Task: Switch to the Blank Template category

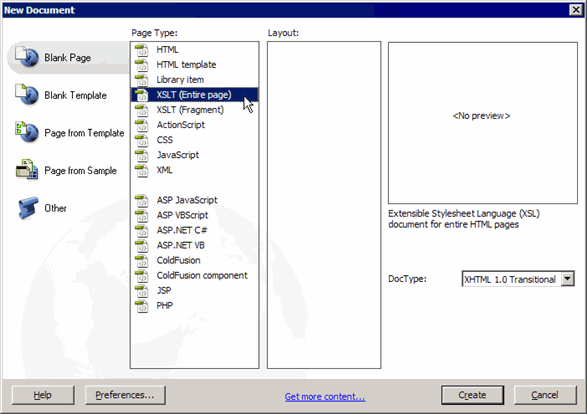Action: click(x=75, y=95)
